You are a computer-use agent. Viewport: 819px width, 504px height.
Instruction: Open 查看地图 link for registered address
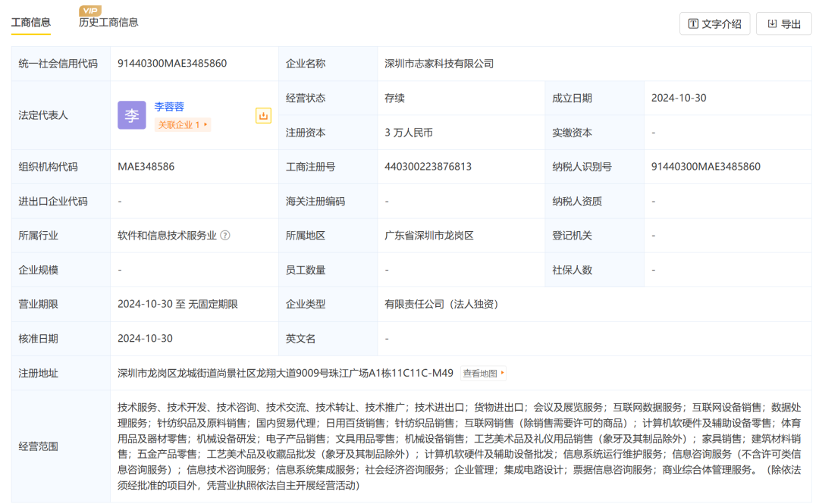tap(483, 374)
